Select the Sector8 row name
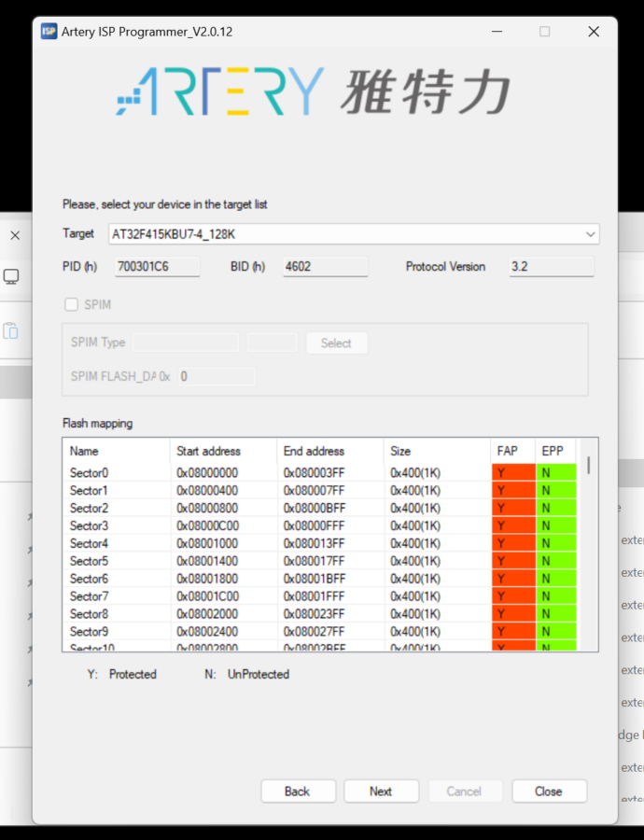This screenshot has height=840, width=644. tap(89, 614)
